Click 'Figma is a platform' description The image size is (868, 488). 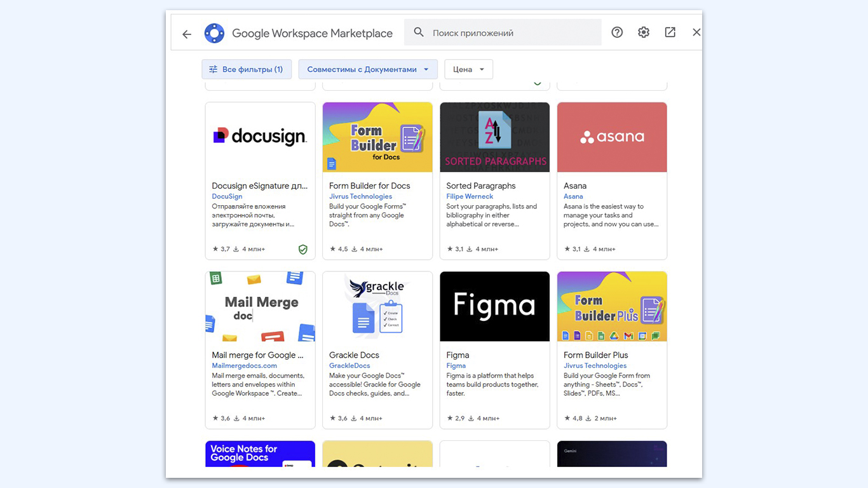pyautogui.click(x=492, y=384)
